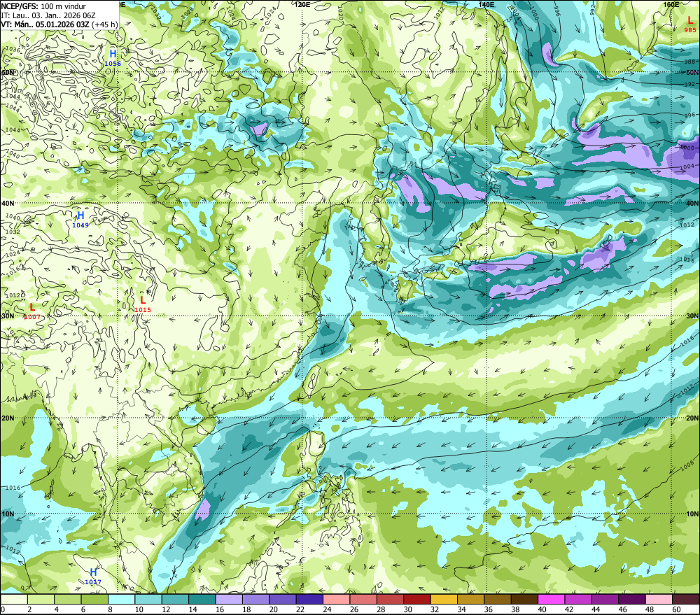This screenshot has width=700, height=615.
Task: Click the 50N label on the left edge
Action: 8,72
